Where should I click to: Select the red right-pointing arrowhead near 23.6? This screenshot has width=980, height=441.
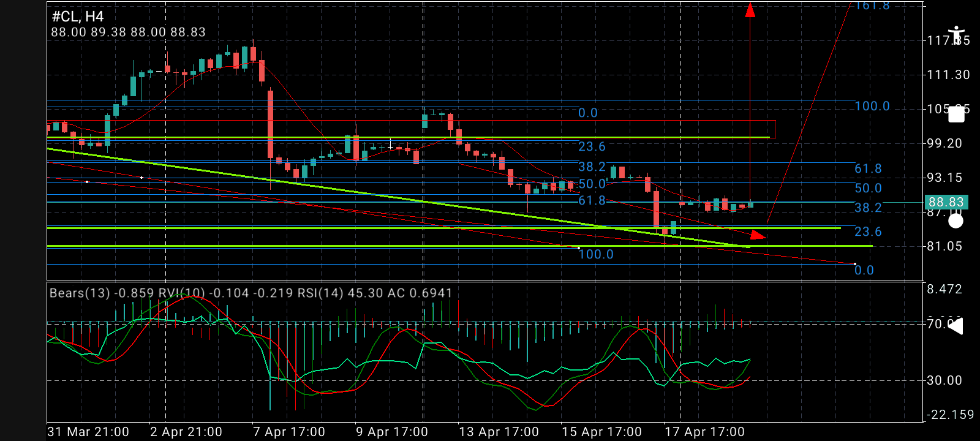(758, 235)
